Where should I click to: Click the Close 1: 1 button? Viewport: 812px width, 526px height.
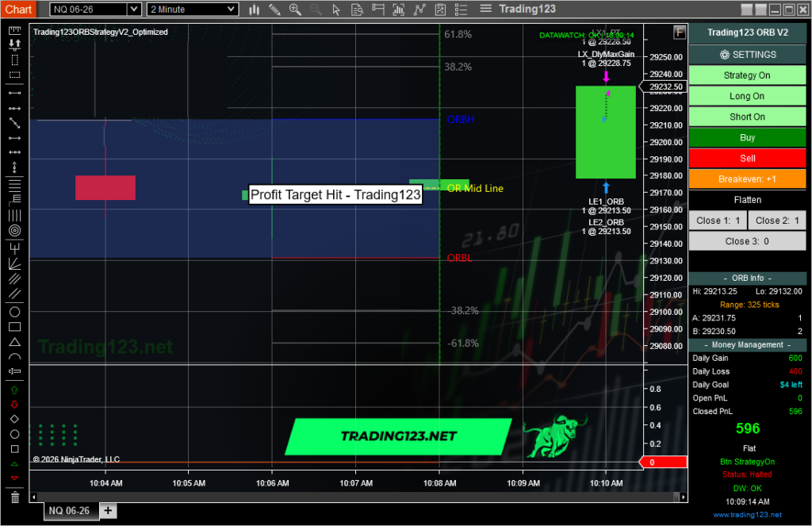(x=718, y=221)
